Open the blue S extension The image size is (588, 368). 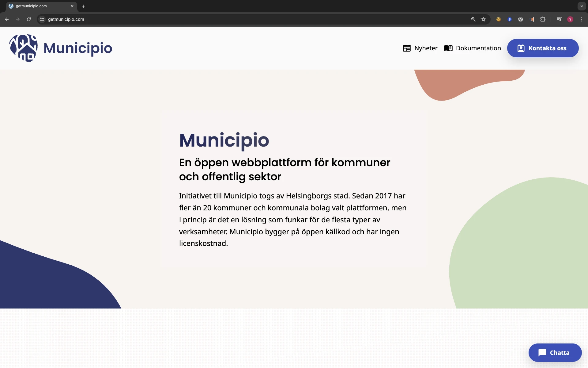click(510, 19)
